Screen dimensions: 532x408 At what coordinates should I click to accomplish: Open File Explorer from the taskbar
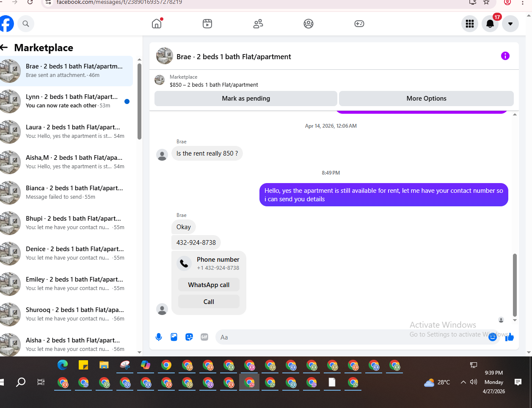tap(104, 365)
